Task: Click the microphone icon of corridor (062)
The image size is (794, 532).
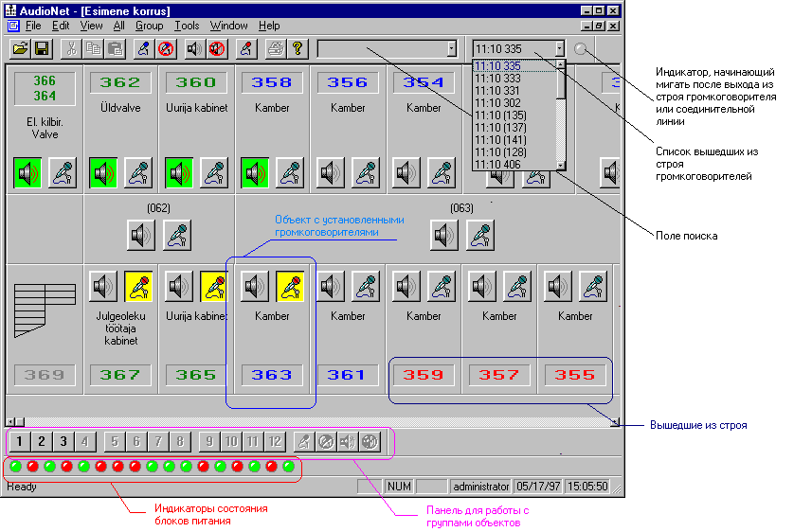Action: click(x=177, y=235)
